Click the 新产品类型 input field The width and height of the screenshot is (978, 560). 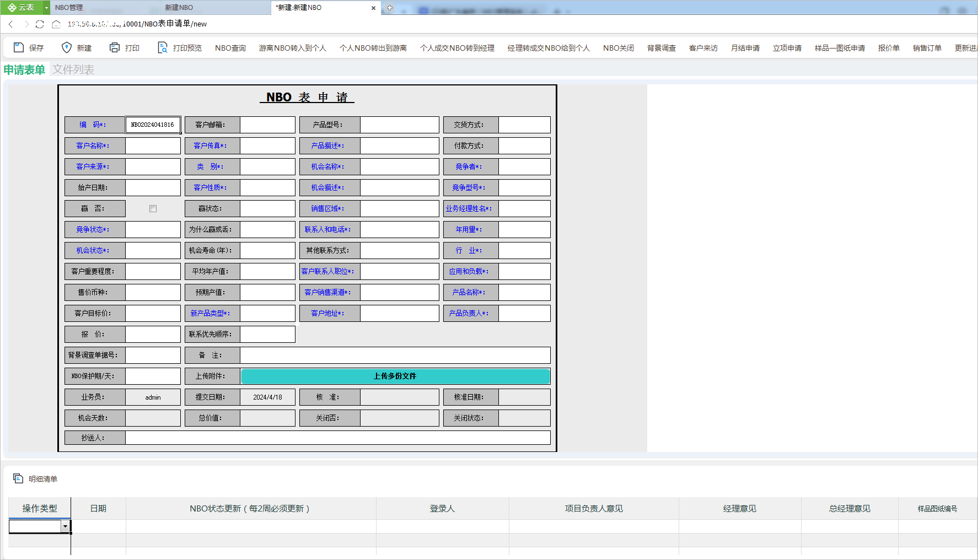click(267, 313)
